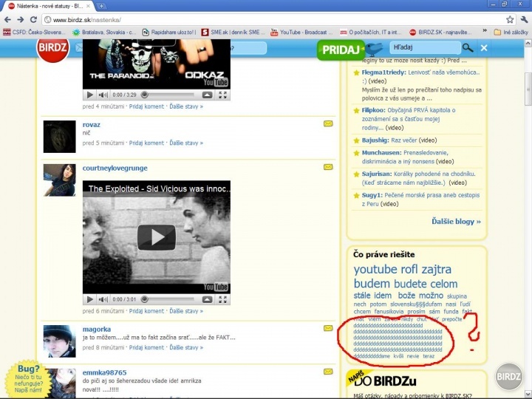Click the zajtra tag in the tag cloud

pos(436,270)
